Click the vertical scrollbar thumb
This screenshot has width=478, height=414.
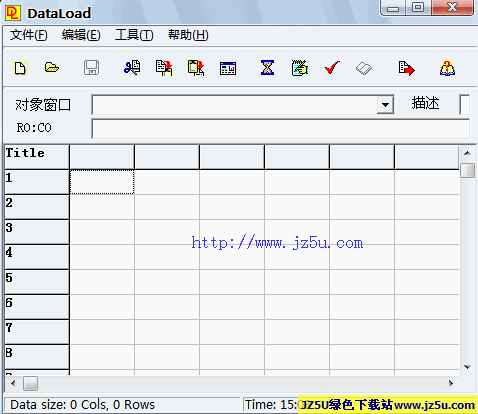[x=467, y=170]
